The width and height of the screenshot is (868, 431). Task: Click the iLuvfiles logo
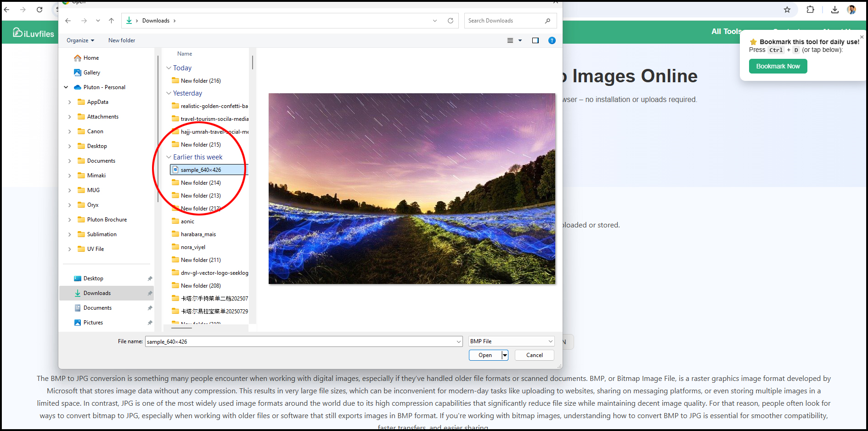(34, 33)
